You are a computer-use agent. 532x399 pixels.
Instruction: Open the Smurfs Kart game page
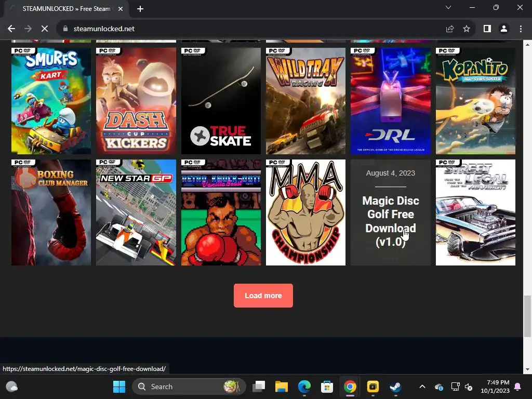(51, 101)
